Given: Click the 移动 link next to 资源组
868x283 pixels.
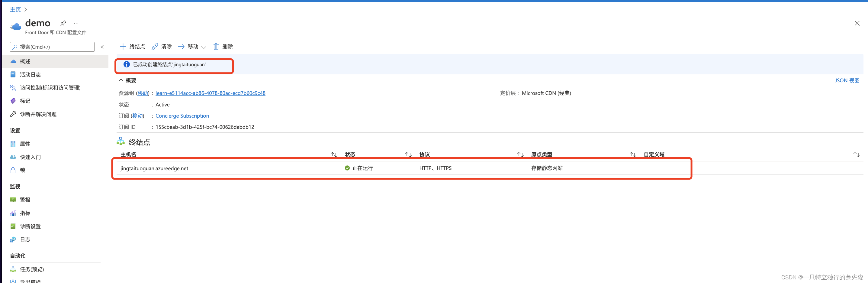Looking at the screenshot, I should click(143, 93).
